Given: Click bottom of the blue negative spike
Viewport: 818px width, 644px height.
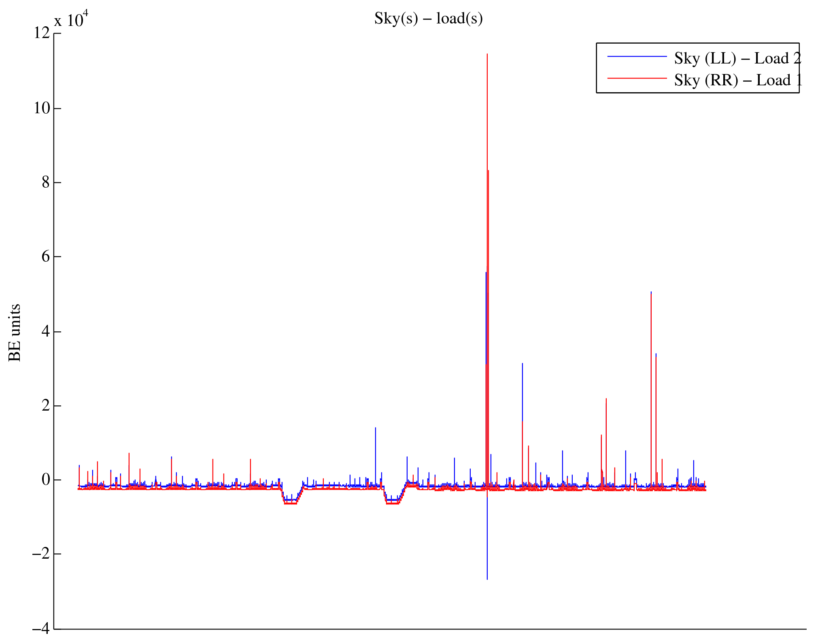Looking at the screenshot, I should 487,579.
